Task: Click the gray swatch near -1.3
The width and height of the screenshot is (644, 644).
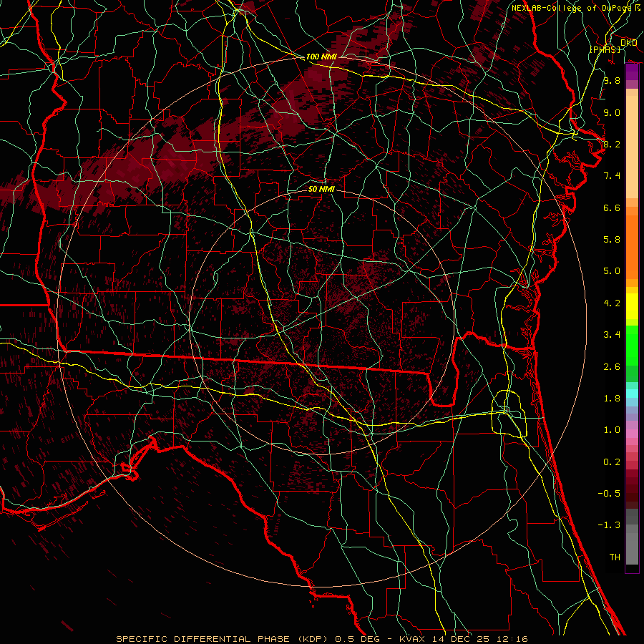Action: pyautogui.click(x=632, y=526)
